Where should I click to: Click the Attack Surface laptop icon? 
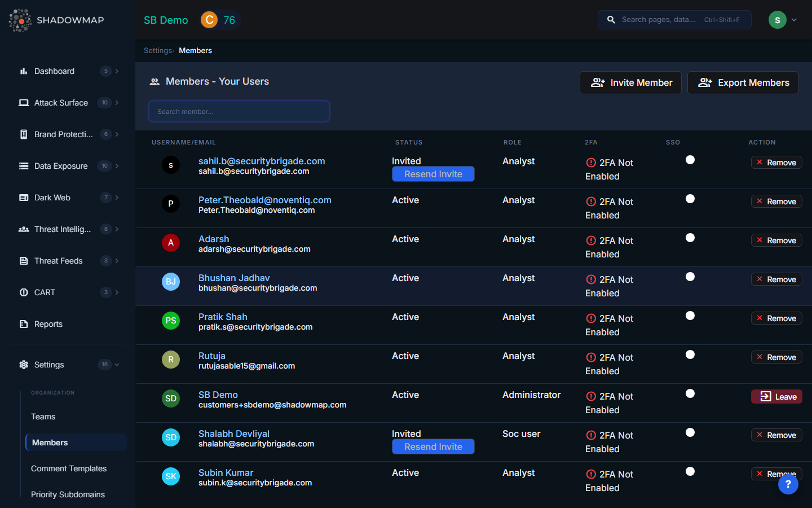pos(24,103)
